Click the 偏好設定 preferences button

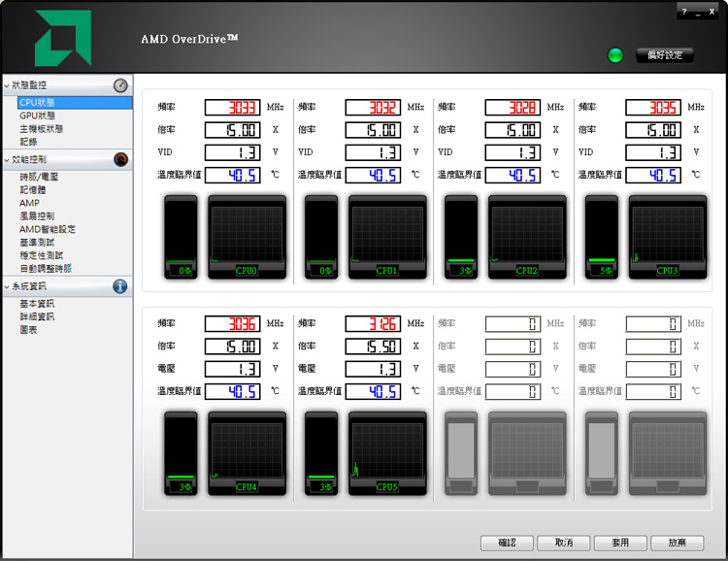pyautogui.click(x=665, y=55)
